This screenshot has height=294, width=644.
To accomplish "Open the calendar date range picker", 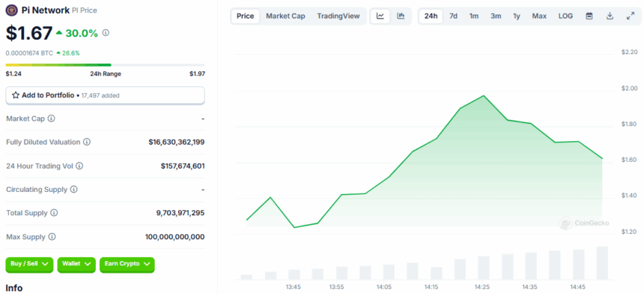I will 589,16.
